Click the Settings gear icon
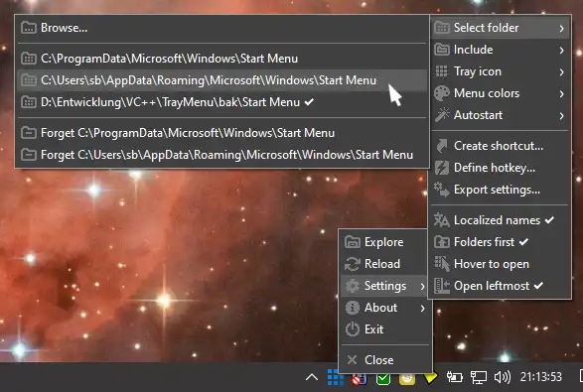 353,286
